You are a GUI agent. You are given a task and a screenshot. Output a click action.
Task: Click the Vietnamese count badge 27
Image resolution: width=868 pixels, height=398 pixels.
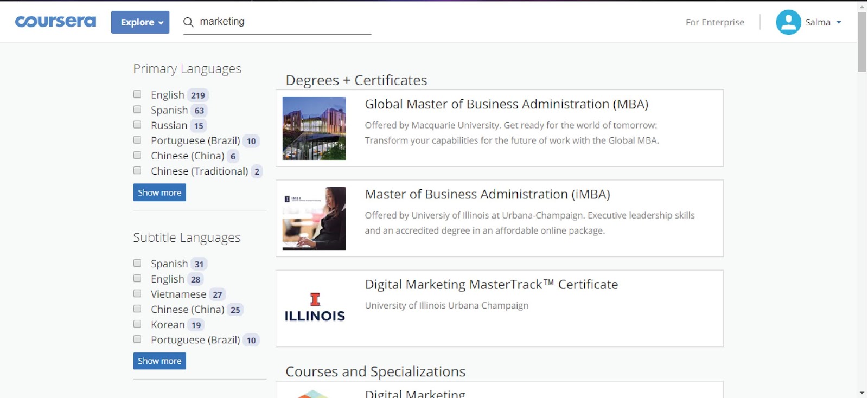tap(218, 294)
